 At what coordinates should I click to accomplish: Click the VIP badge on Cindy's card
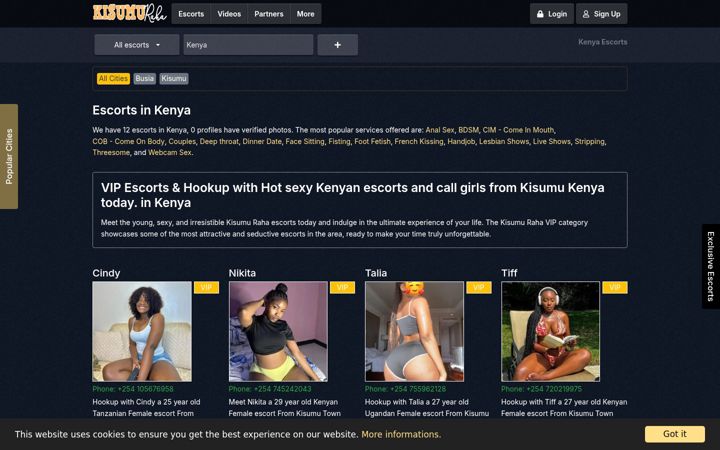point(206,287)
